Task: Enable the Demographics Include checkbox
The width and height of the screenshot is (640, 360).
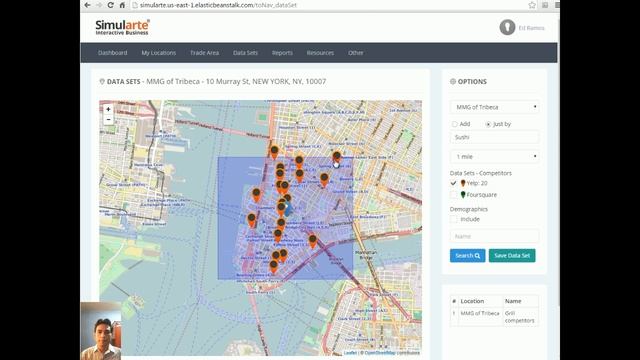Action: [453, 219]
